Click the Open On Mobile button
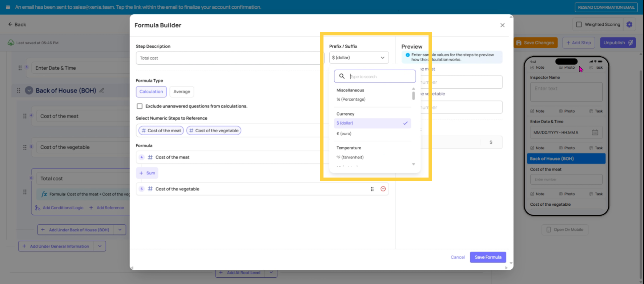 click(x=565, y=230)
